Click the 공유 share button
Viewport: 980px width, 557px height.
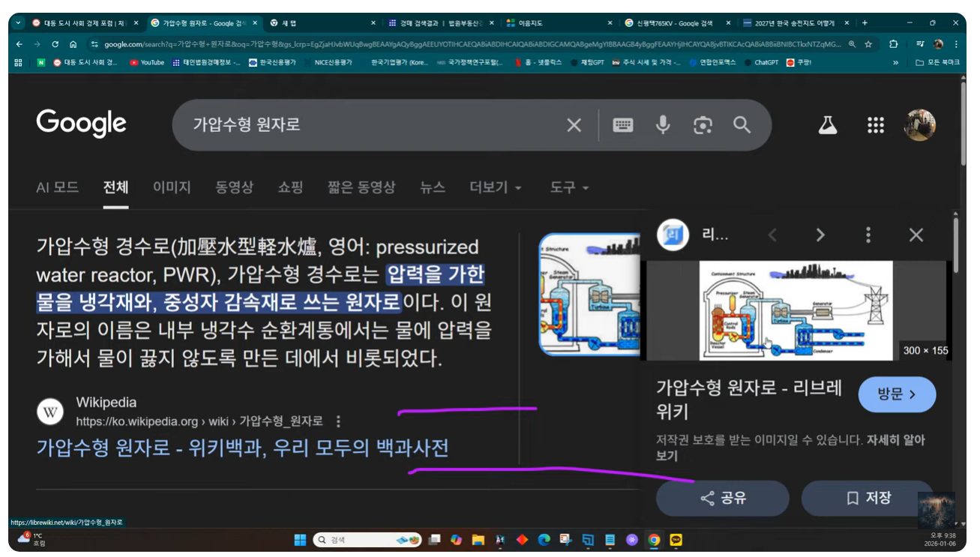click(x=722, y=498)
